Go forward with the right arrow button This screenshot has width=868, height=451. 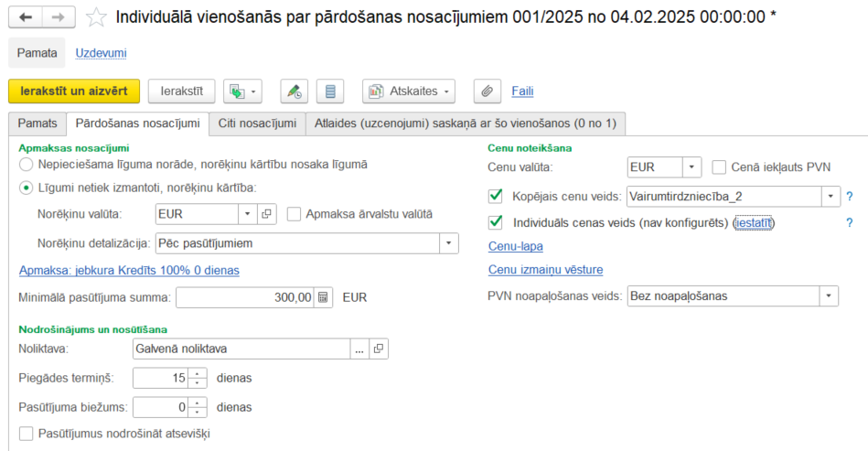click(59, 17)
